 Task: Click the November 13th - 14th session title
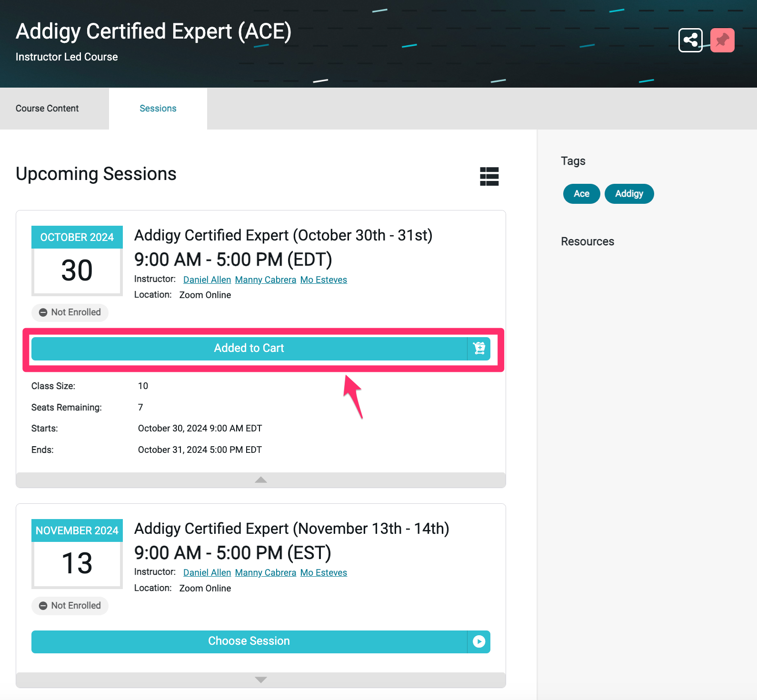(x=292, y=529)
